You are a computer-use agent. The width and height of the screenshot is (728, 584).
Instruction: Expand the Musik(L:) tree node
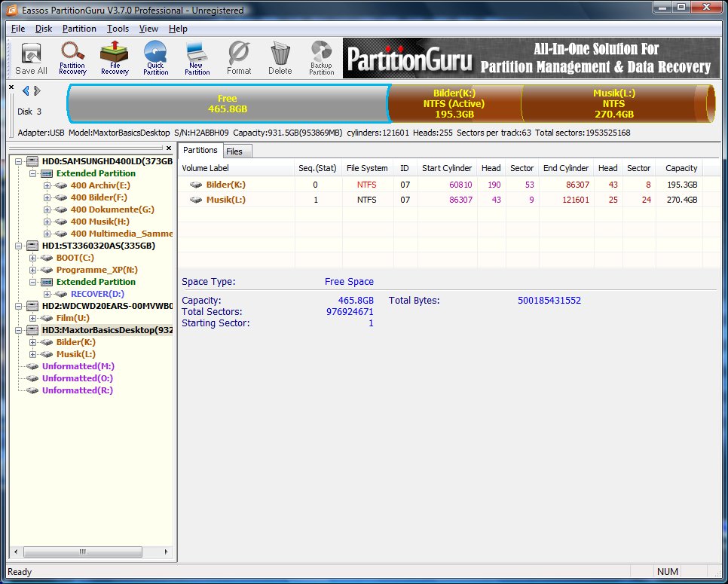click(x=32, y=355)
